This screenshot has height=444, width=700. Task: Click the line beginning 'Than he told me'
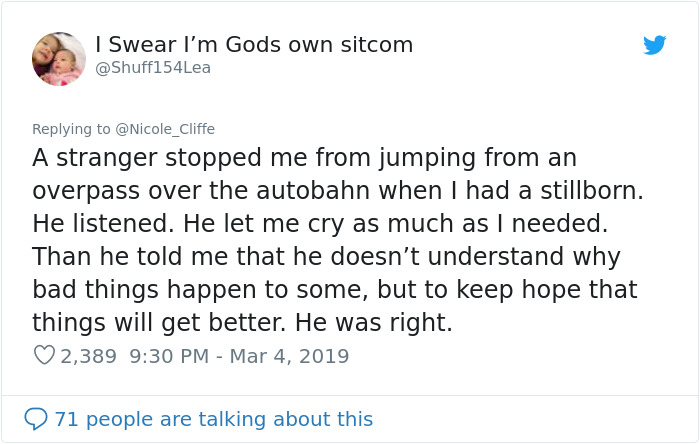pyautogui.click(x=326, y=257)
